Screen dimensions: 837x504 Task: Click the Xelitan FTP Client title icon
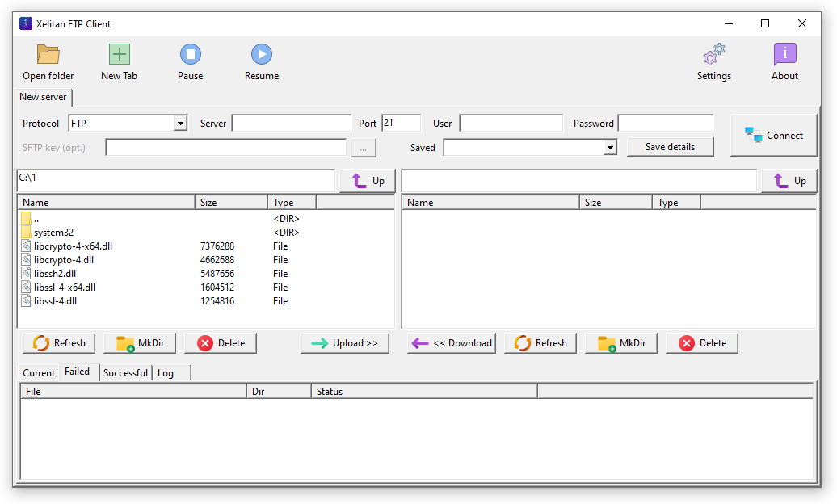(x=26, y=23)
